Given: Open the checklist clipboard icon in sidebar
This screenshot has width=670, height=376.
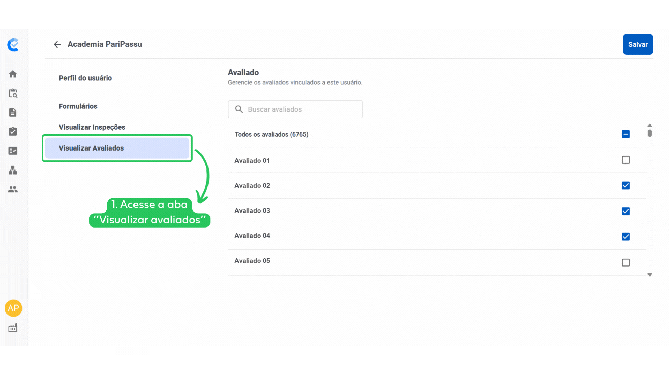Looking at the screenshot, I should (13, 132).
